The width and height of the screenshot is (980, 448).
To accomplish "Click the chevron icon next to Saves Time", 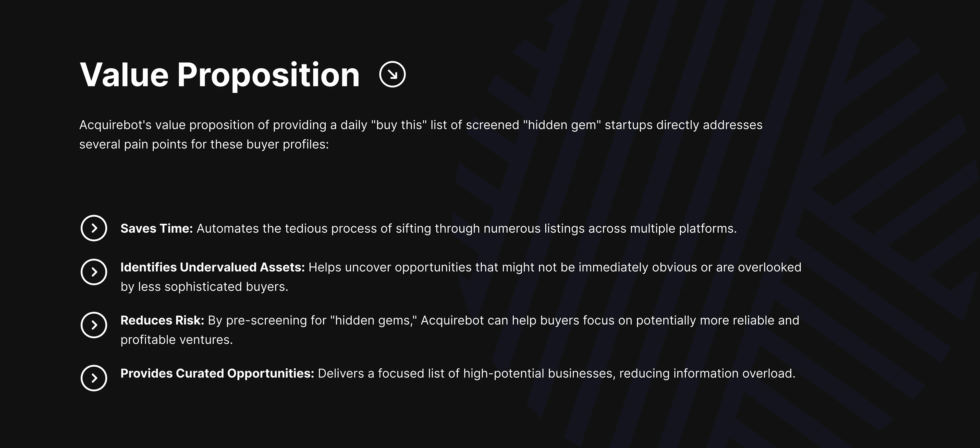I will coord(94,228).
